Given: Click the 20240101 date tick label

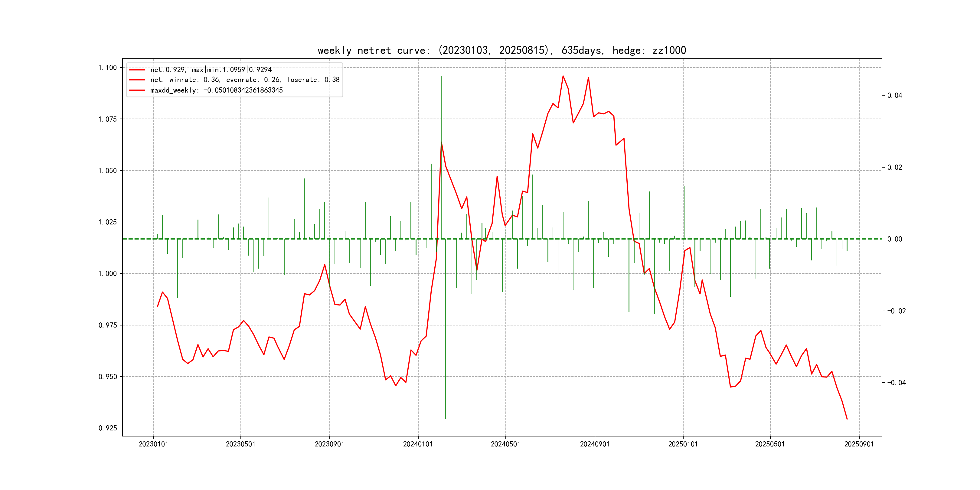Looking at the screenshot, I should tap(418, 444).
